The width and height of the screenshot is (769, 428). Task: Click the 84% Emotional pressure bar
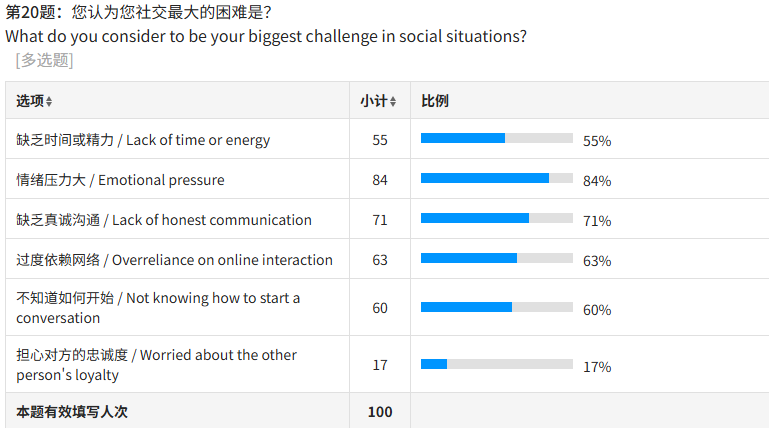496,179
